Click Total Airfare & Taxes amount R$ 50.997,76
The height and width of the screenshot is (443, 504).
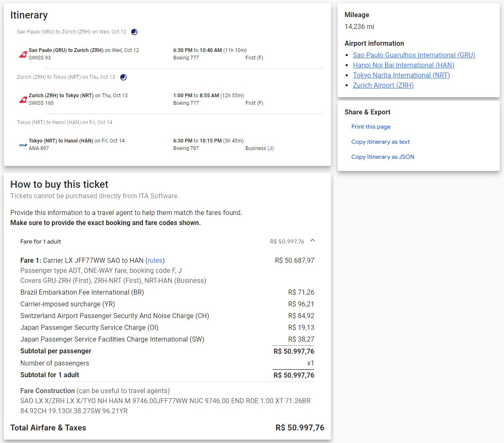click(x=300, y=427)
